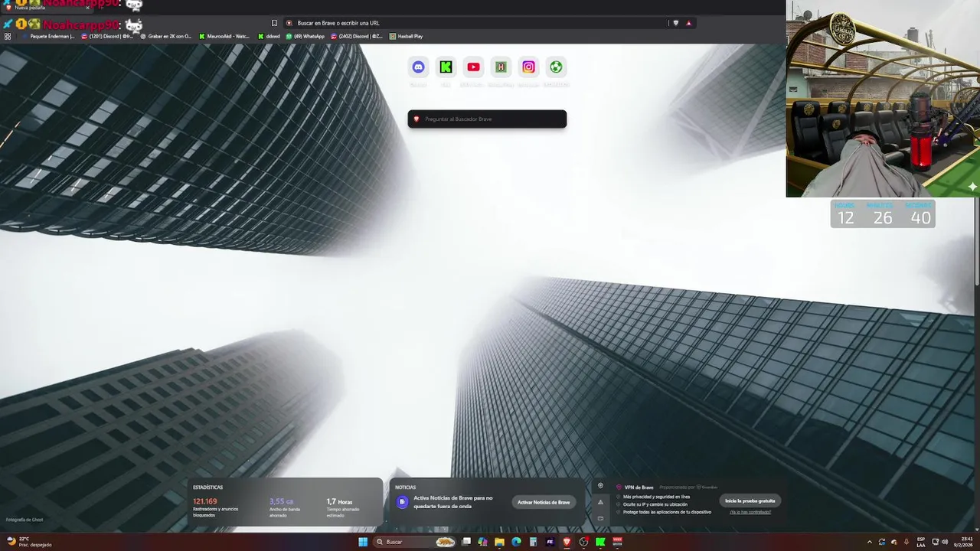Click Activar Noticias de Brave button
The width and height of the screenshot is (980, 551).
pyautogui.click(x=544, y=502)
